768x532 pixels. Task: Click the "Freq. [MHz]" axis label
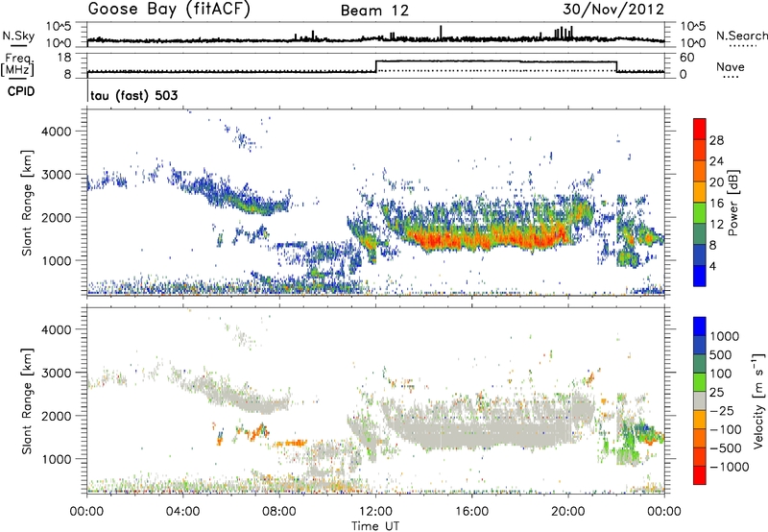click(x=18, y=65)
